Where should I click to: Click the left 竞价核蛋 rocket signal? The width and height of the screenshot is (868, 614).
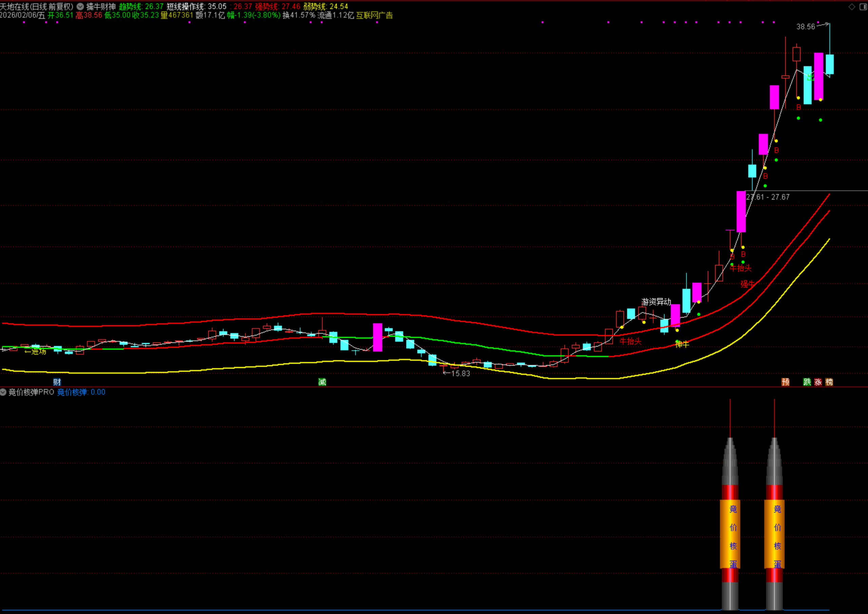(x=730, y=534)
